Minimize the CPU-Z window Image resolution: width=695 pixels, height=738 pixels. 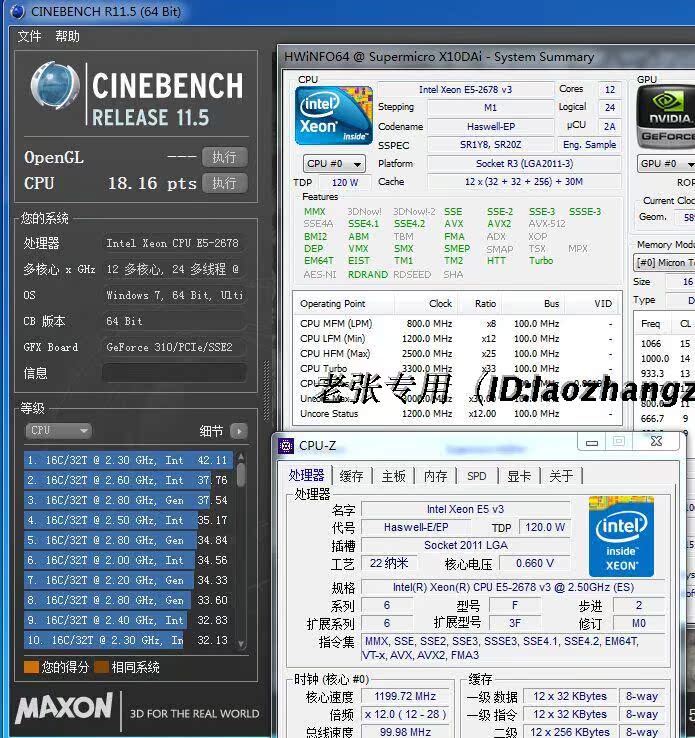coord(592,442)
